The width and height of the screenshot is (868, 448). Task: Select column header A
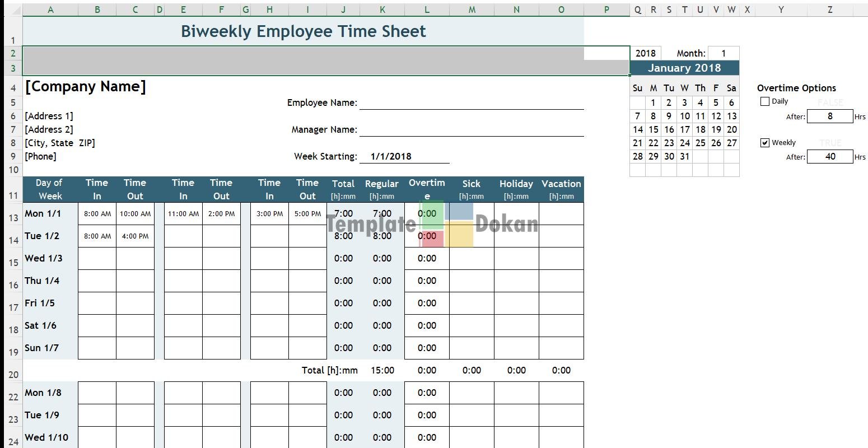point(50,10)
